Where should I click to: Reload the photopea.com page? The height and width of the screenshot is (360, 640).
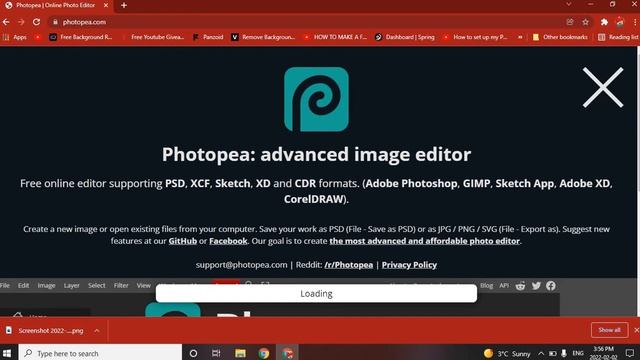(x=36, y=22)
